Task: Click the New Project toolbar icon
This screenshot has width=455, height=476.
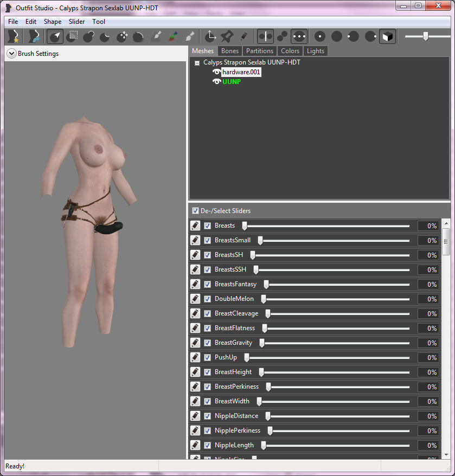Action: click(14, 36)
